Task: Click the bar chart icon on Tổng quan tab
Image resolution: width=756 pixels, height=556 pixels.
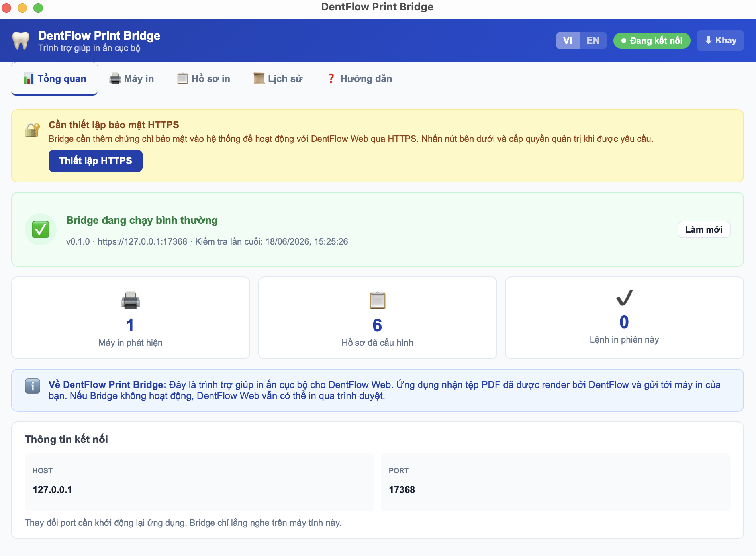Action: [x=29, y=79]
